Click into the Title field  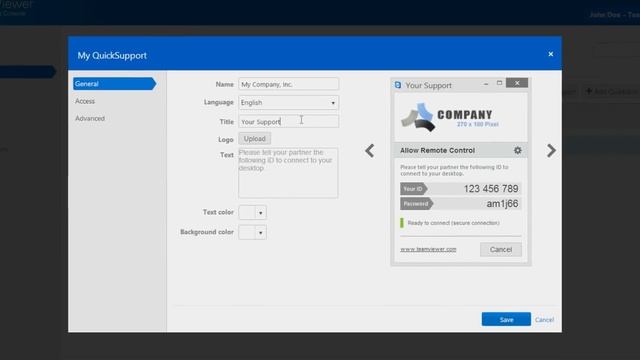tap(289, 121)
